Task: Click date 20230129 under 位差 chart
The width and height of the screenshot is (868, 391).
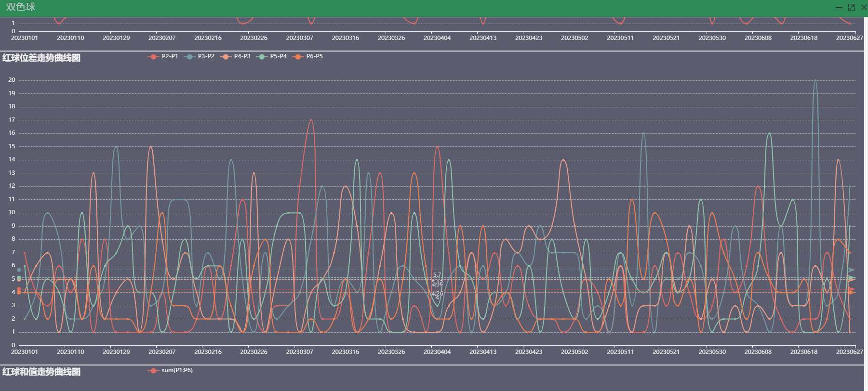Action: click(116, 352)
